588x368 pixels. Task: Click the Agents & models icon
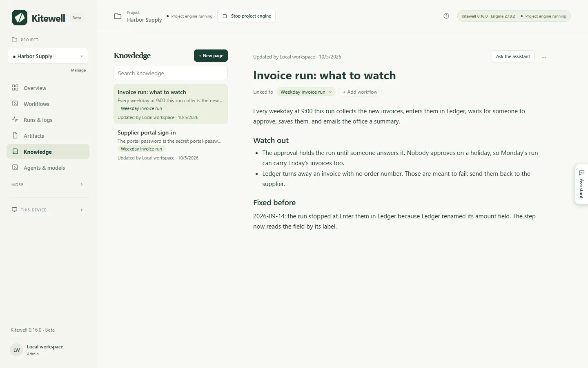15,167
